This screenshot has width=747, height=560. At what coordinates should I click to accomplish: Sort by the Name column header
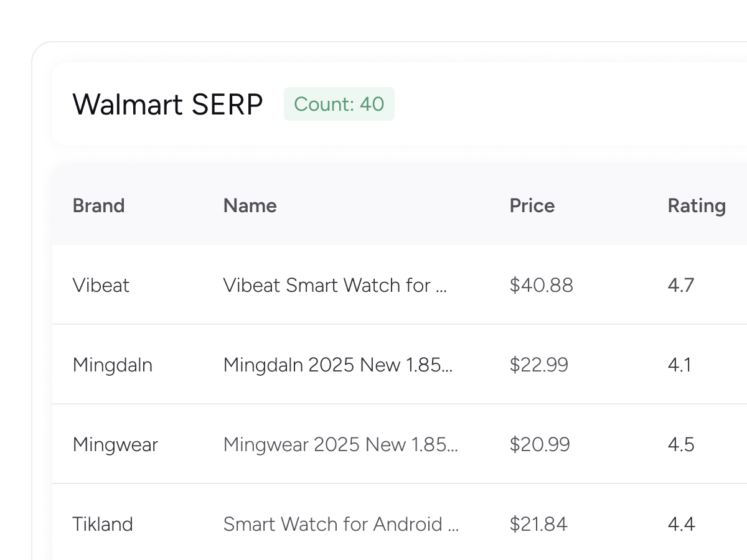point(250,206)
